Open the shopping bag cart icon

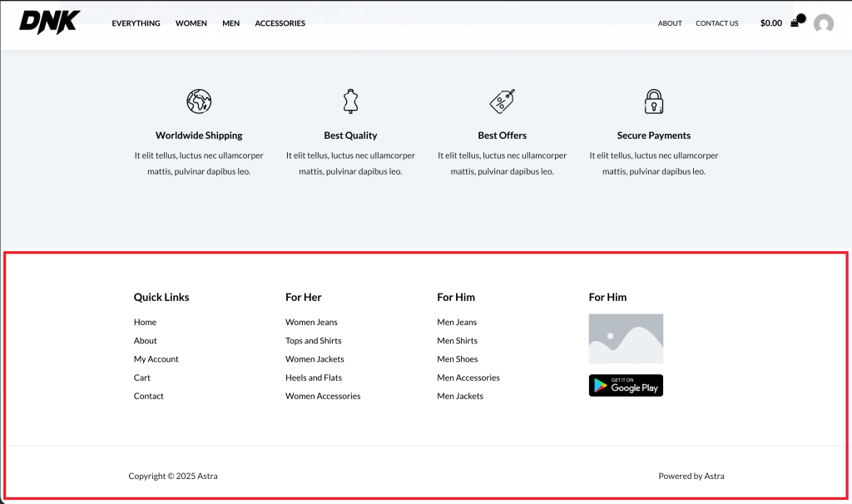tap(794, 22)
